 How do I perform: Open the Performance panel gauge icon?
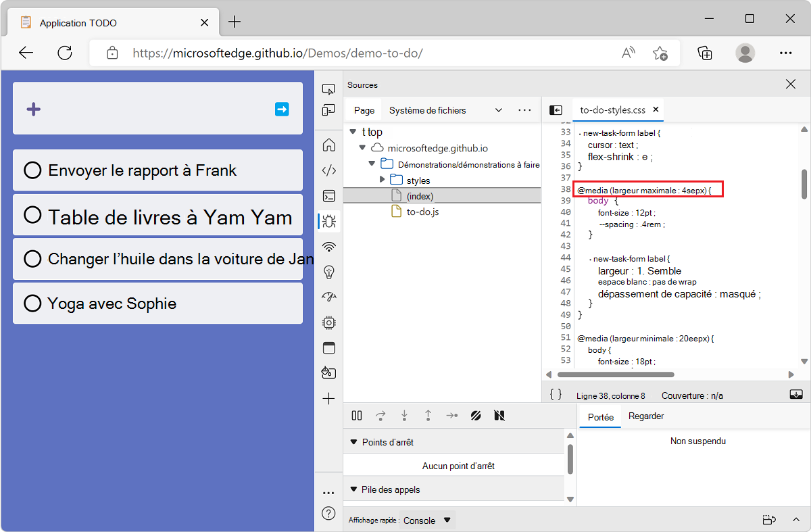pyautogui.click(x=328, y=296)
